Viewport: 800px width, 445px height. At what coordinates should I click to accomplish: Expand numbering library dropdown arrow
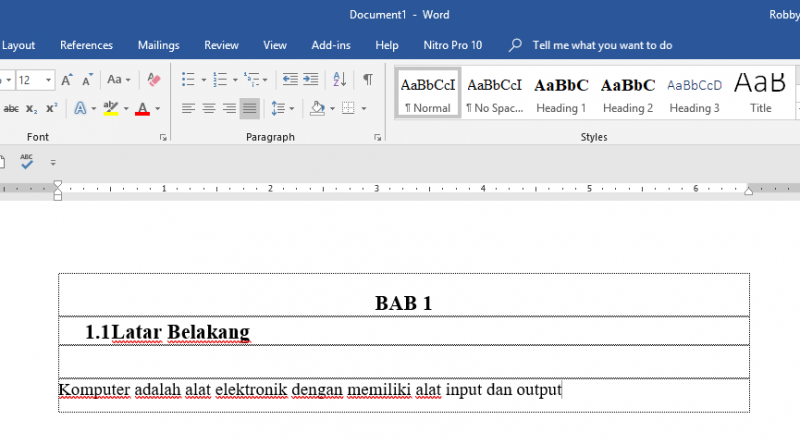tap(235, 80)
